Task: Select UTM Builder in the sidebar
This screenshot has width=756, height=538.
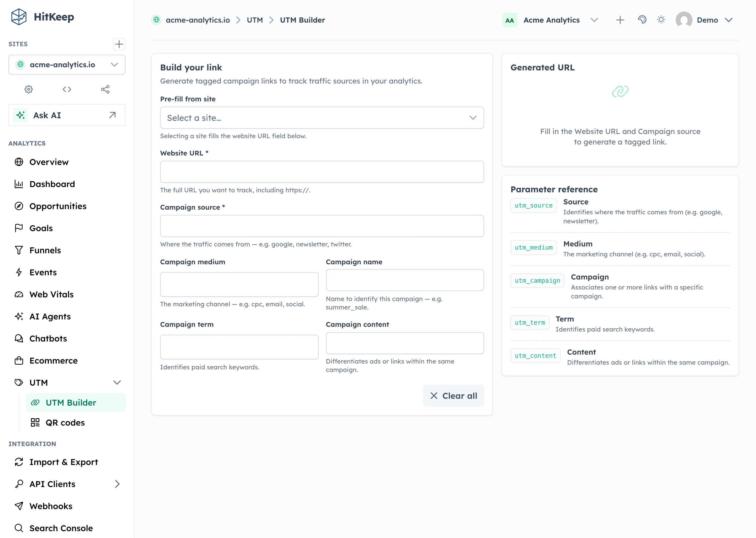Action: (x=75, y=402)
